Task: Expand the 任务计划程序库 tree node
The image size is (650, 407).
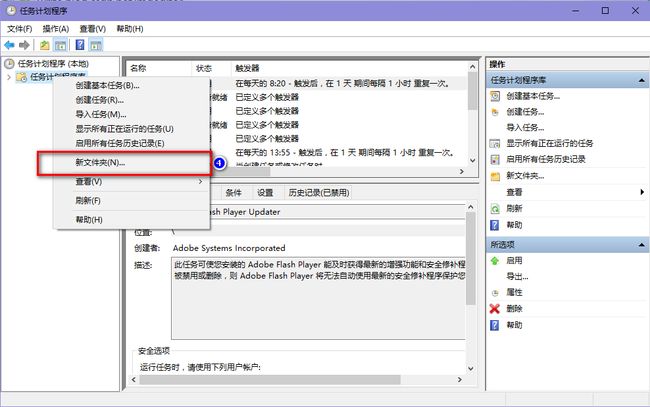Action: pos(9,77)
